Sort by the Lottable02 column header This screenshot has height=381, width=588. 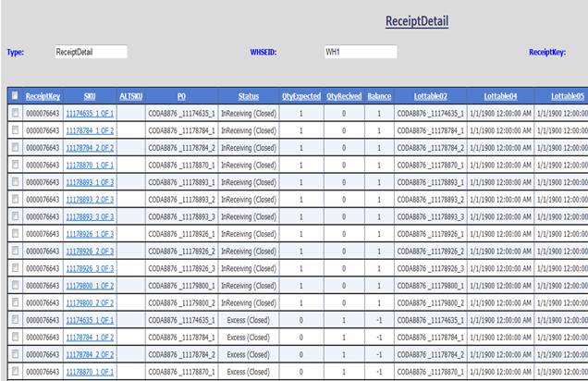[x=431, y=97]
